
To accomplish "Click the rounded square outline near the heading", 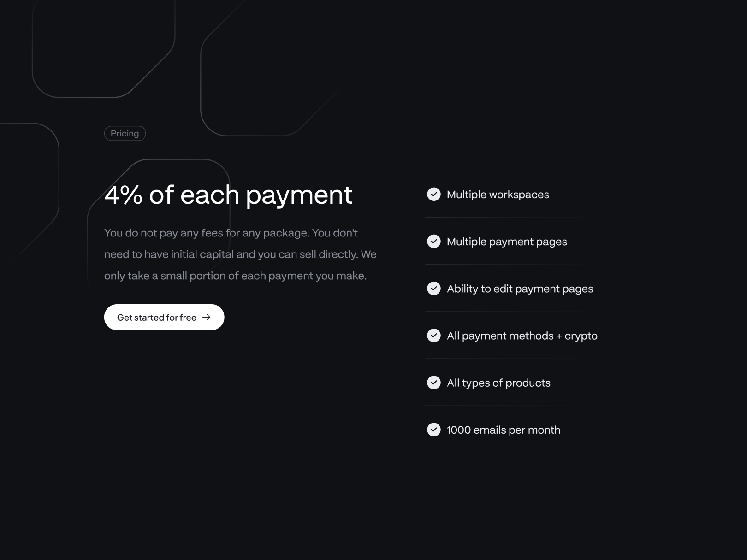I will pos(159,221).
